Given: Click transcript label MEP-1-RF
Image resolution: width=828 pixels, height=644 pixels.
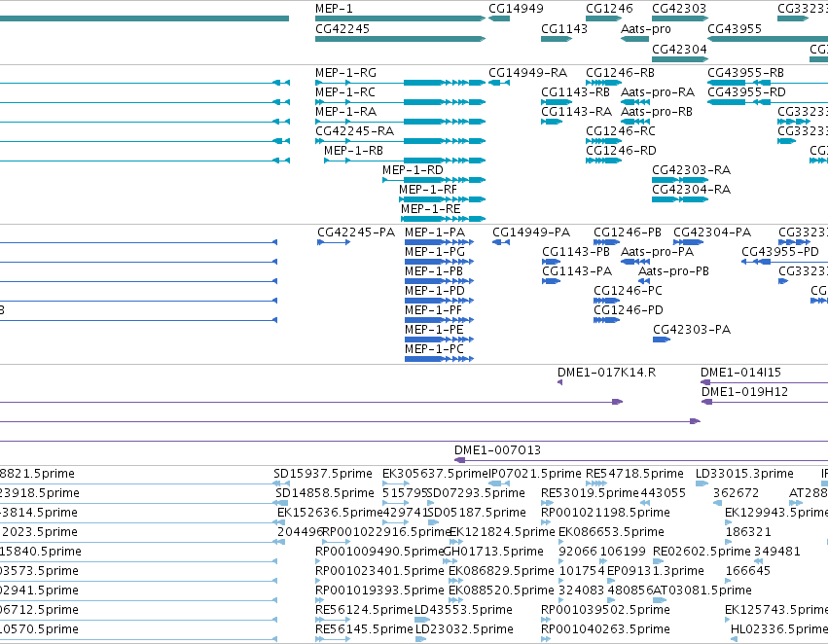Looking at the screenshot, I should coord(428,190).
